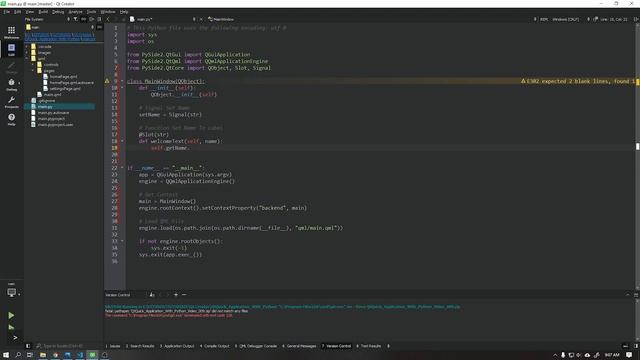Switch to the Search Results tab
The height and width of the screenshot is (360, 640).
[x=140, y=346]
